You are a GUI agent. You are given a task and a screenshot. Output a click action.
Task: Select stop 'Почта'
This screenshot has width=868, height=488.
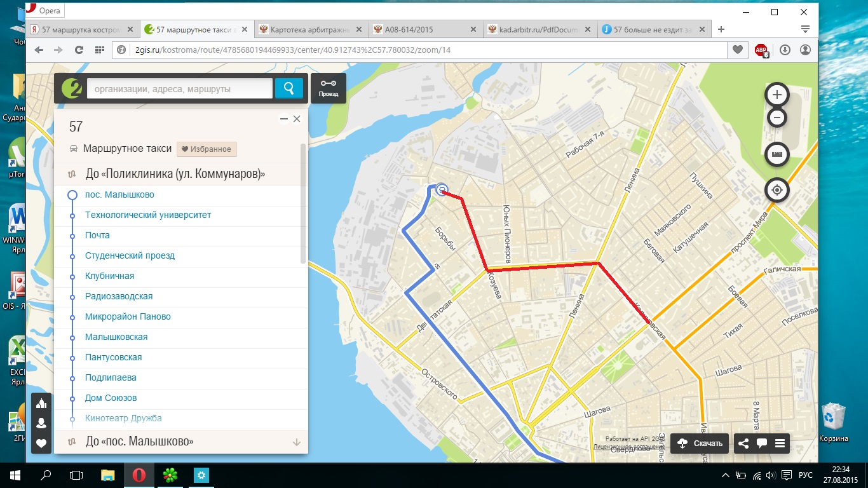(97, 235)
